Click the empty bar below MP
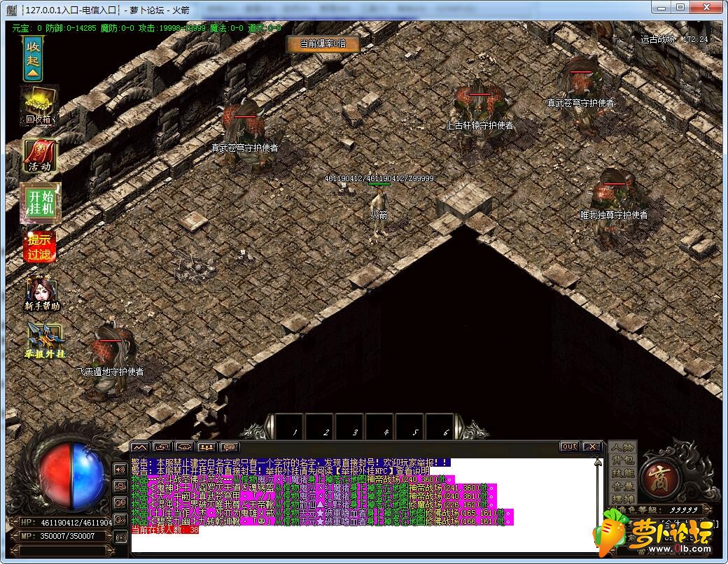The height and width of the screenshot is (564, 728). coord(66,550)
